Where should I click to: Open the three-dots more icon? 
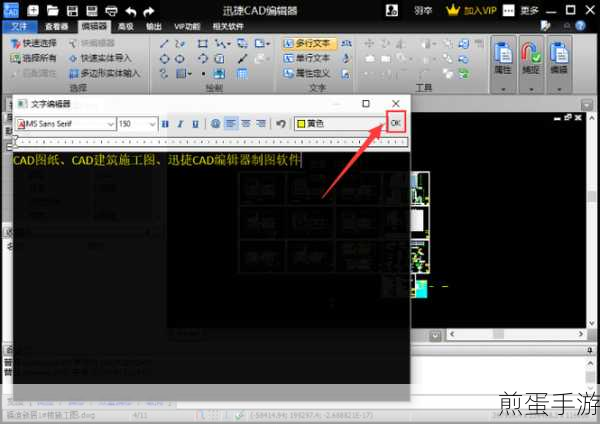click(509, 10)
